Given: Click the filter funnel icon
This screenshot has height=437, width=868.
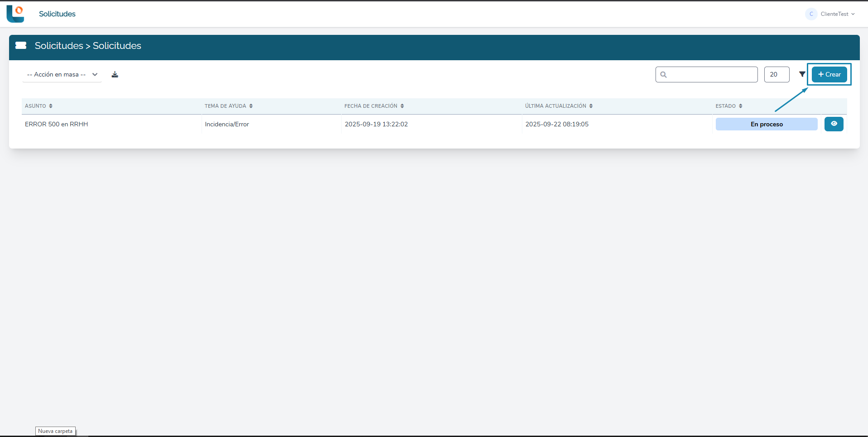Looking at the screenshot, I should tap(802, 74).
